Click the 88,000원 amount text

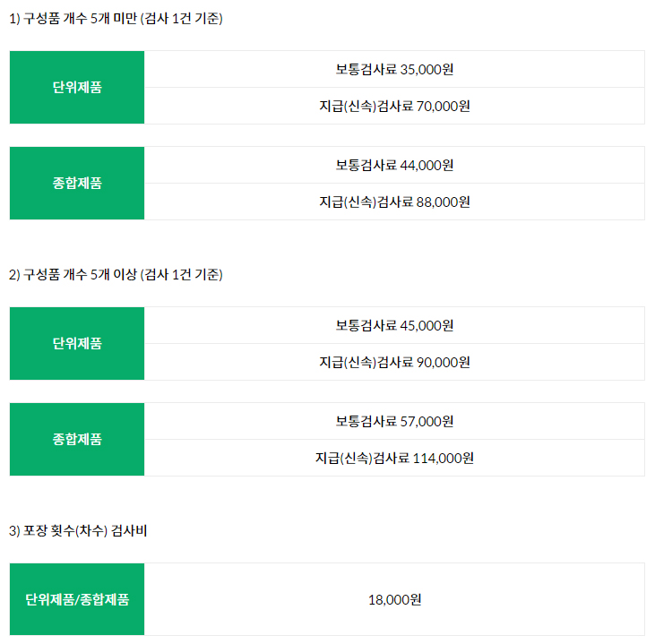pos(444,202)
